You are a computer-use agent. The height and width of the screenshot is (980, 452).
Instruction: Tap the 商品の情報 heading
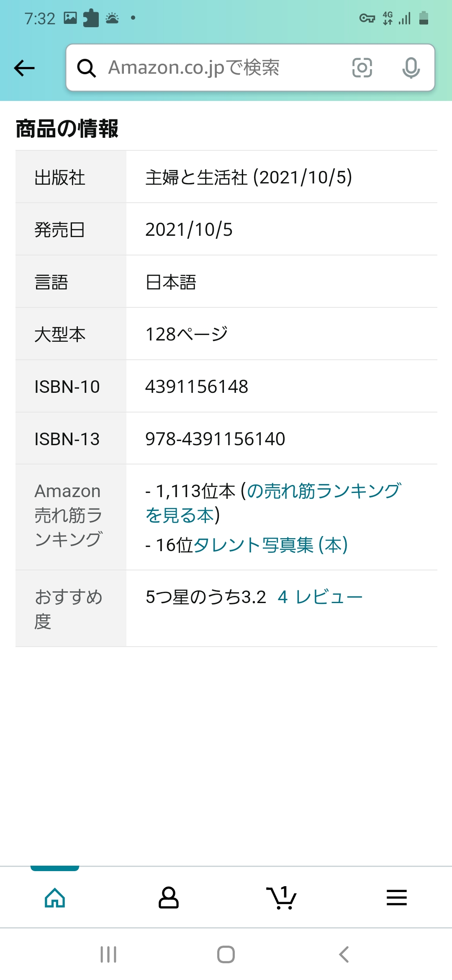(x=67, y=128)
